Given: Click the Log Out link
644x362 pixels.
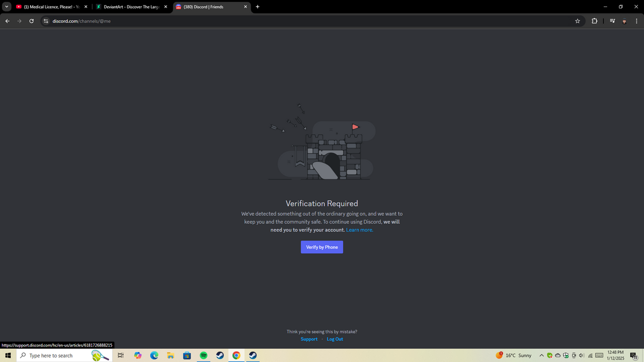Looking at the screenshot, I should pyautogui.click(x=335, y=339).
